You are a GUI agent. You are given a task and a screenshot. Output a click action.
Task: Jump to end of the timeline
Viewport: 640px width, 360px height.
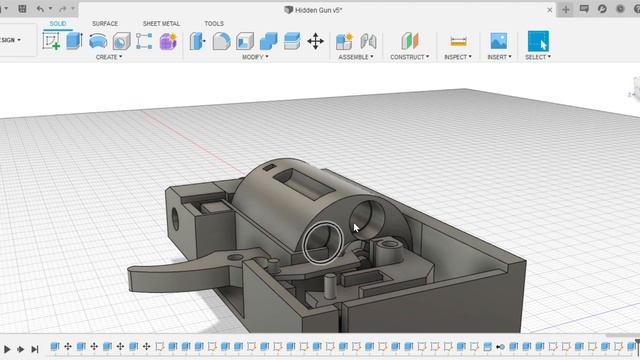click(x=35, y=349)
